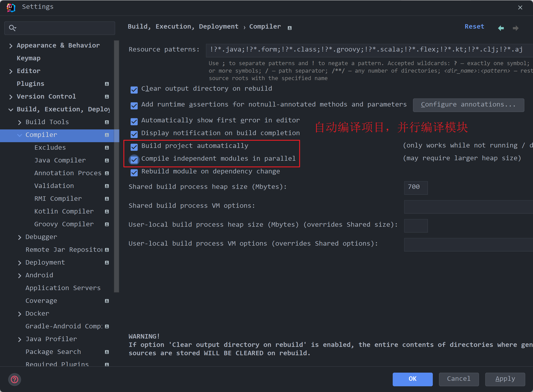This screenshot has width=533, height=392.
Task: Collapse the Build, Execution, Deployment node
Action: (x=11, y=109)
